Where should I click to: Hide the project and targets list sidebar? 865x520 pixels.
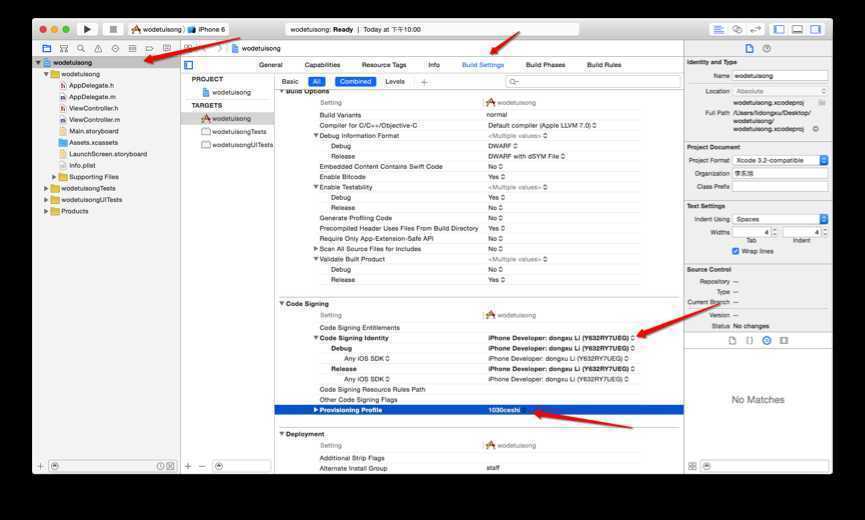[189, 65]
